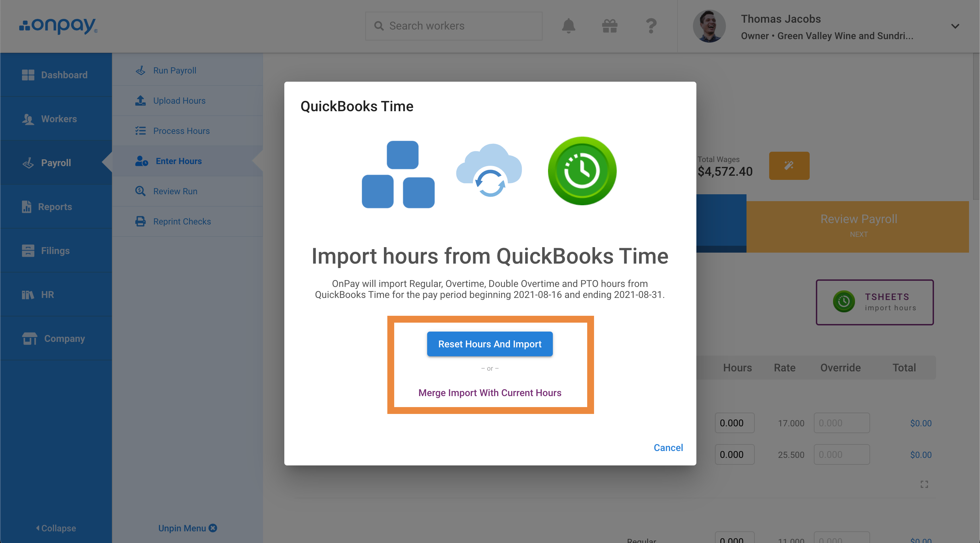
Task: Click the Reprint Checks printer icon
Action: [140, 221]
